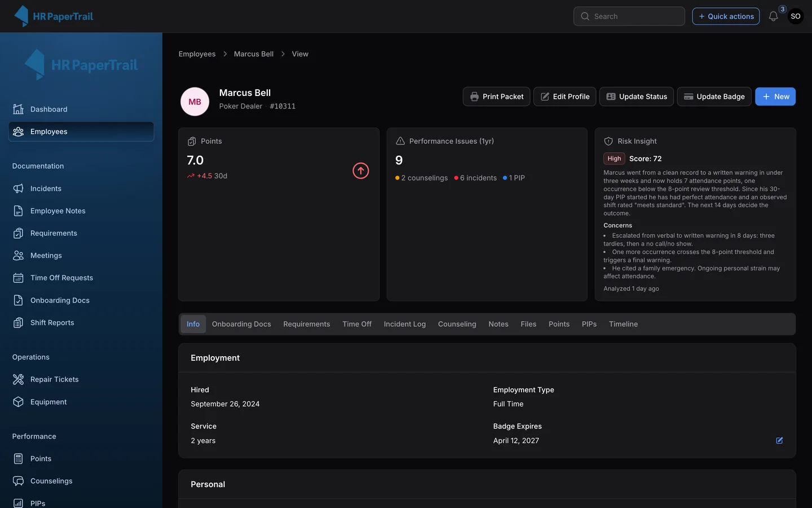Click the MB profile avatar
Viewport: 812px width, 508px height.
pyautogui.click(x=195, y=102)
